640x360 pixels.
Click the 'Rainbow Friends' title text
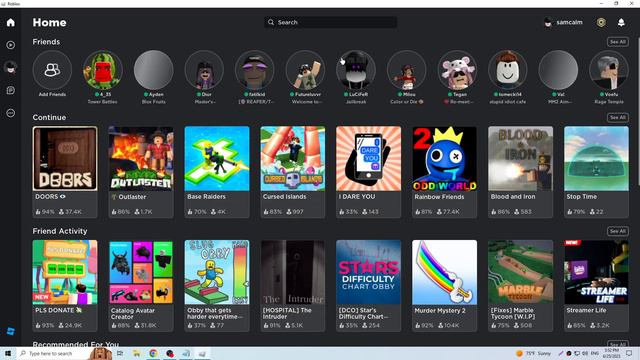click(x=439, y=197)
